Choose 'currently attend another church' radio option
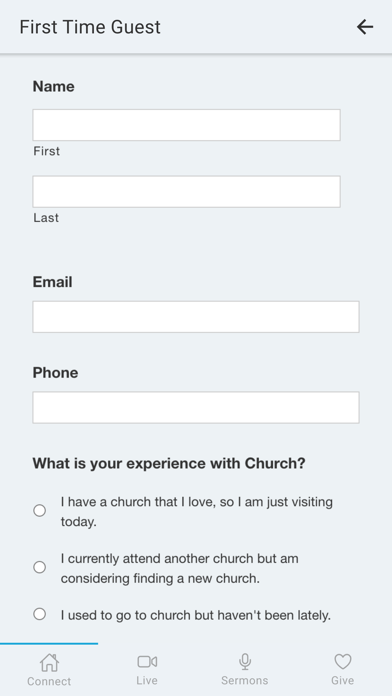This screenshot has width=392, height=696. point(40,567)
